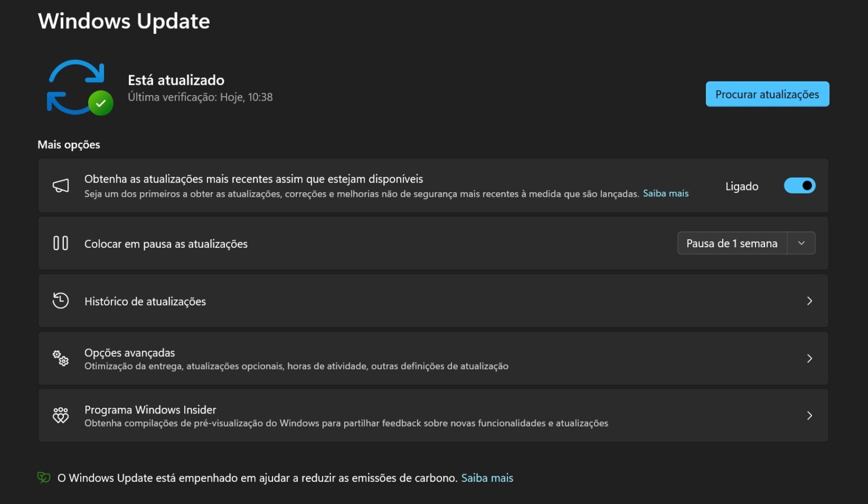Click the green checkmark badge
The image size is (868, 504).
coord(101,103)
